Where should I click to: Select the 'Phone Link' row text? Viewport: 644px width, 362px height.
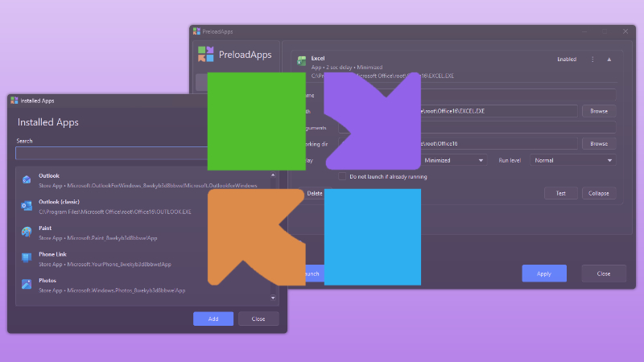pyautogui.click(x=52, y=254)
